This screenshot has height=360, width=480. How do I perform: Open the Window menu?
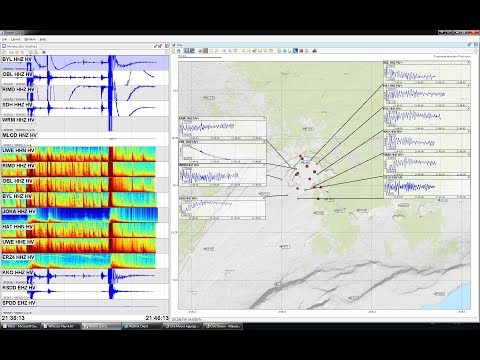(x=29, y=39)
